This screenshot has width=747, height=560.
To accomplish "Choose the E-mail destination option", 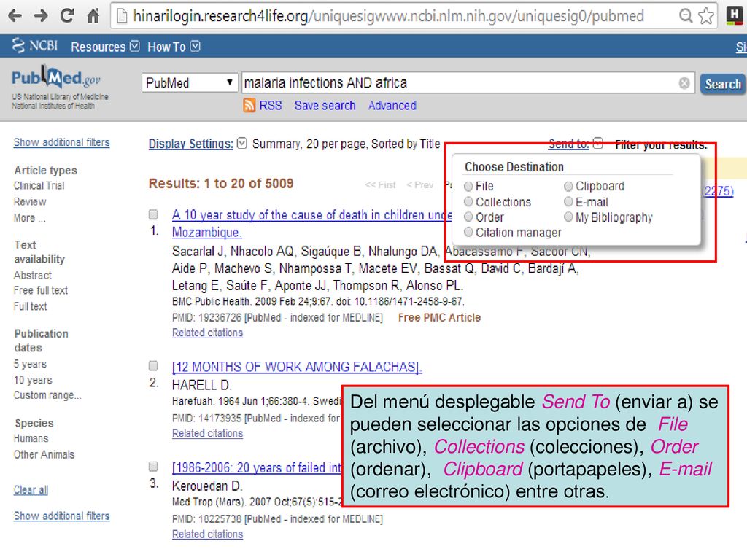I will coord(568,202).
